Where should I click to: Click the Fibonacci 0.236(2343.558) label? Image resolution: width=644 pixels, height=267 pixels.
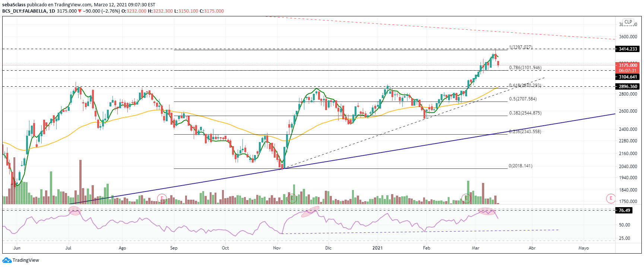point(525,132)
